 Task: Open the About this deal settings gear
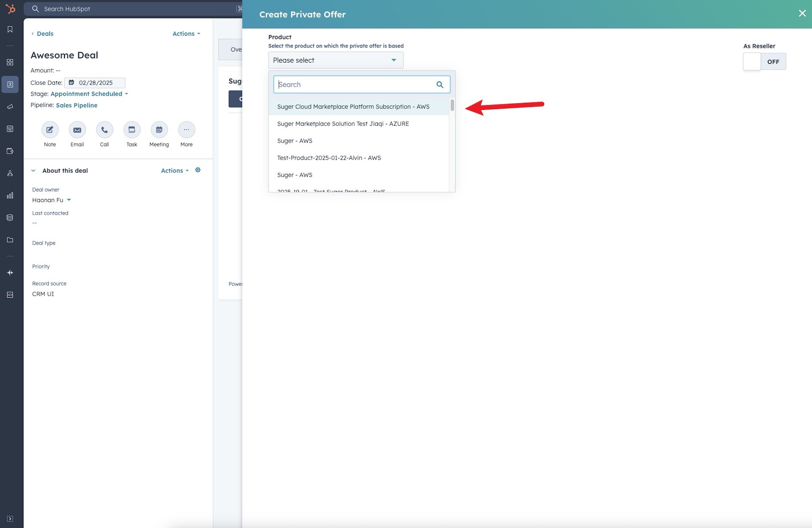pyautogui.click(x=198, y=170)
